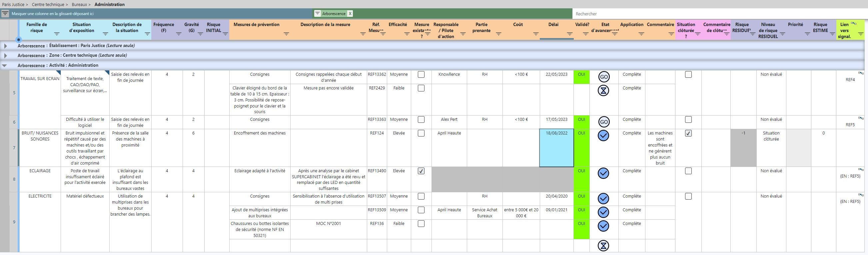Viewport: 868px width, 255px height.
Task: Click filter icon in Coût column header
Action: [x=536, y=34]
